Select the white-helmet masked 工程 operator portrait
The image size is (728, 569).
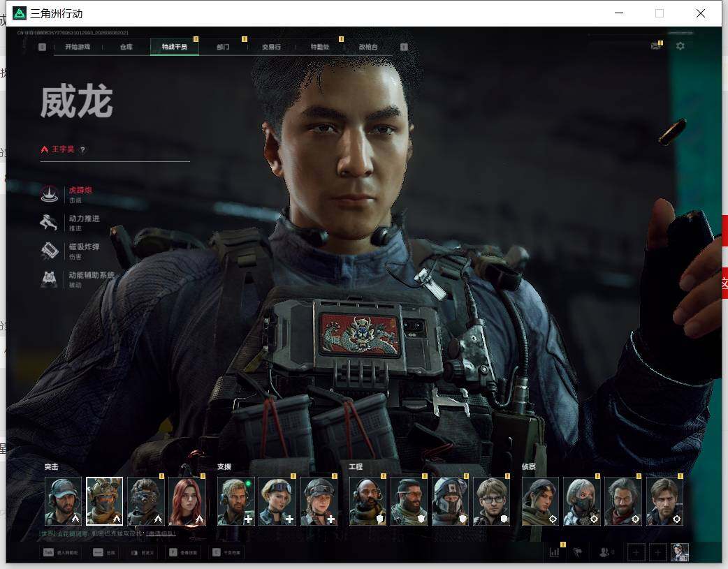450,501
